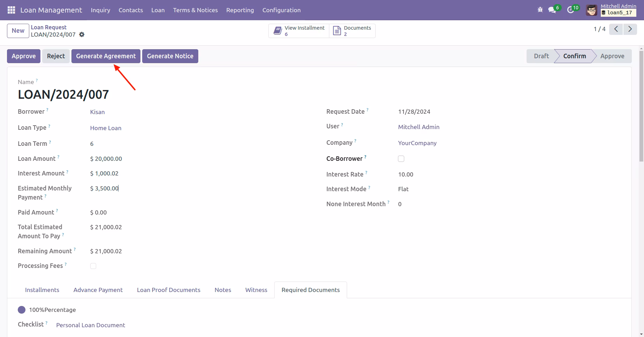Click the New button

coord(18,31)
